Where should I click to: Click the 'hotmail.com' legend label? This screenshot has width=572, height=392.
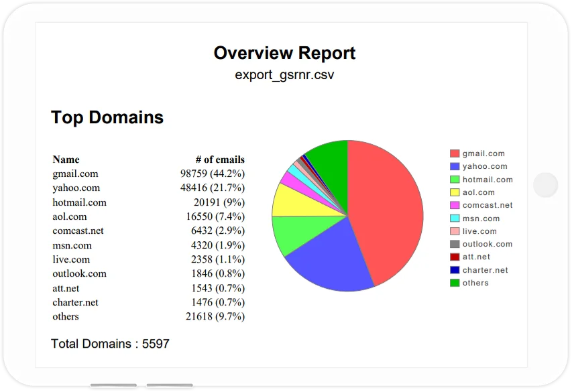(x=488, y=180)
